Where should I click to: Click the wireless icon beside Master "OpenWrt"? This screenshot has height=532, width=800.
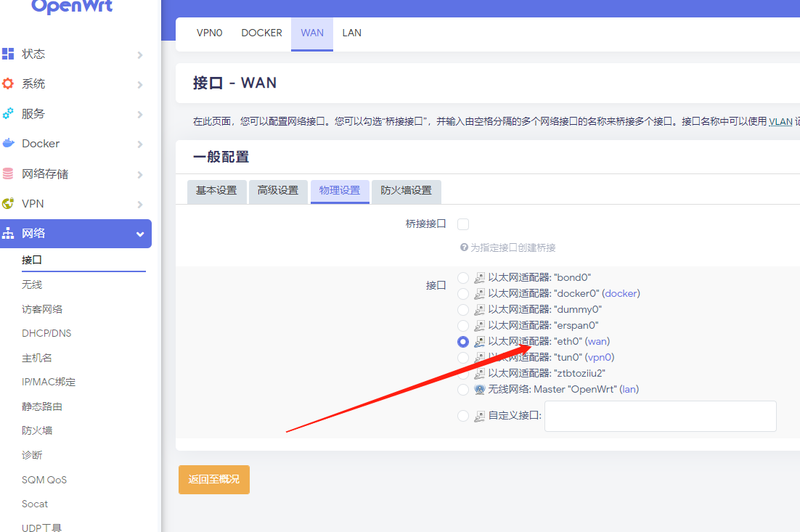tap(479, 389)
